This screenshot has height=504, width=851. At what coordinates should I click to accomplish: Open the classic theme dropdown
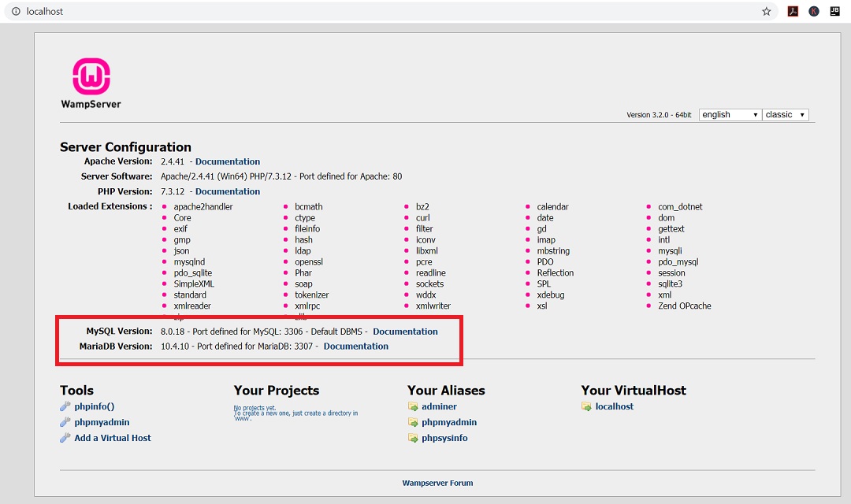click(786, 114)
